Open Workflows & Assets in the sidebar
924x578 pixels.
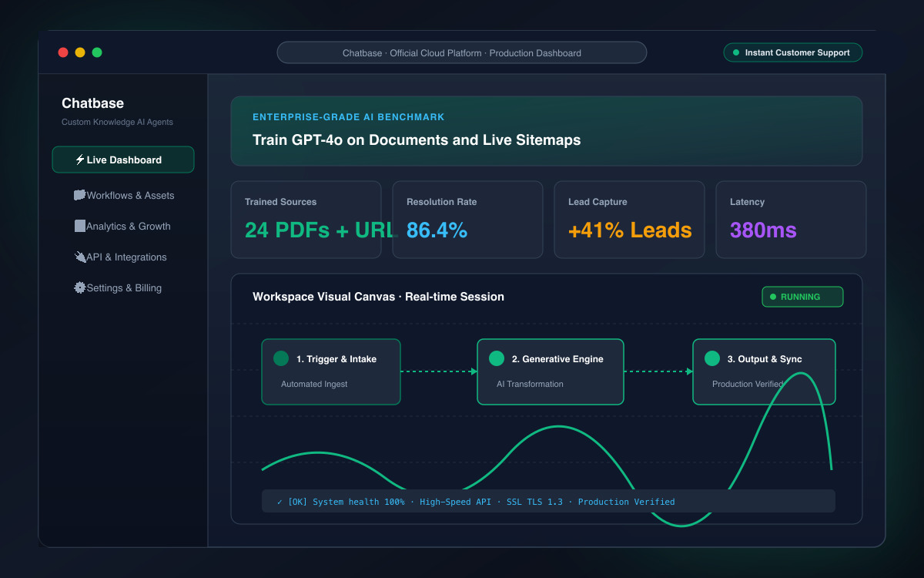(123, 195)
